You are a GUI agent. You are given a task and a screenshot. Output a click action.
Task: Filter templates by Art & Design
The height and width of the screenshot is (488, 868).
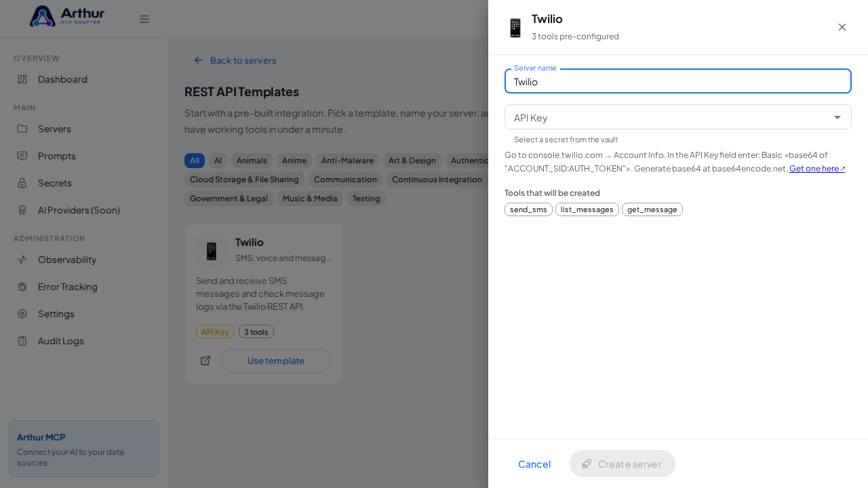coord(412,161)
